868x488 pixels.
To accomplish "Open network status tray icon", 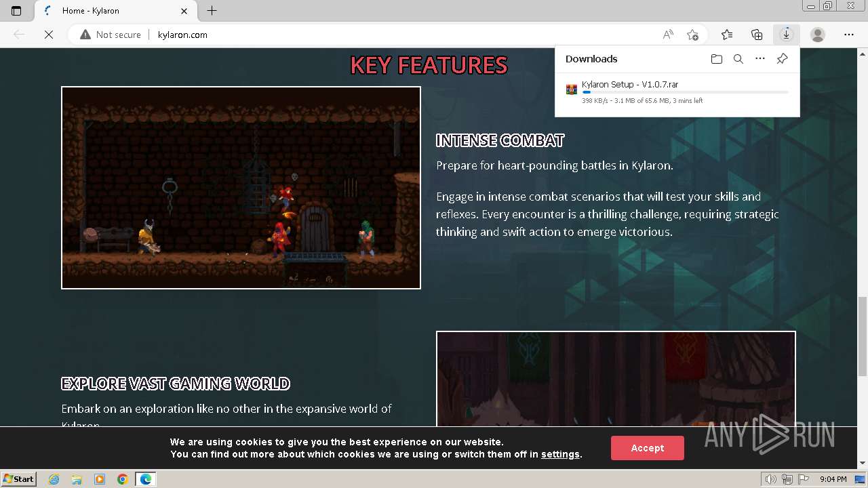I will coord(787,479).
